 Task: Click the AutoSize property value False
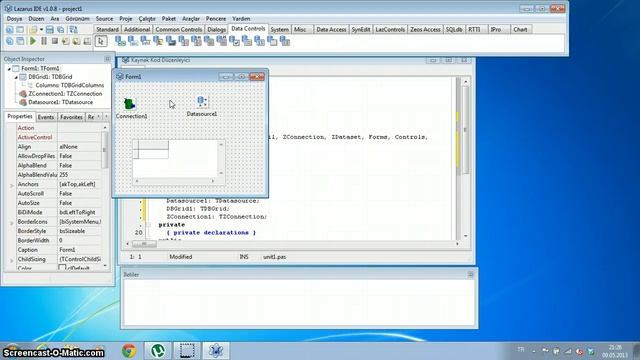pos(80,203)
